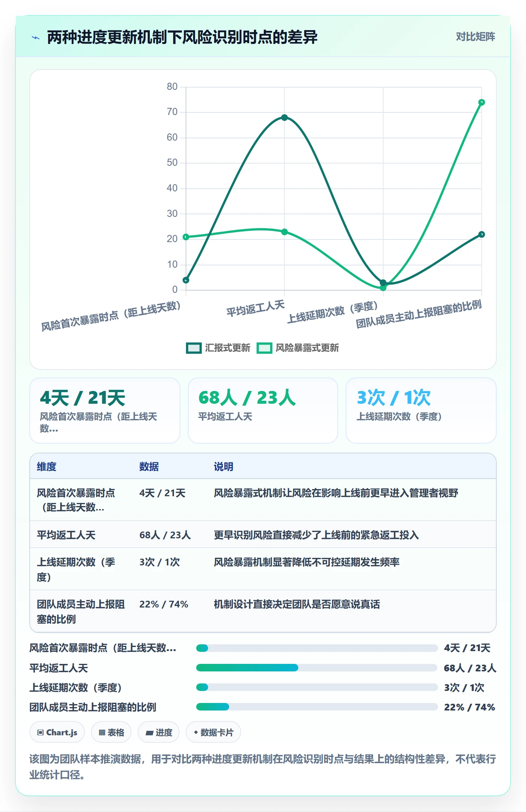
Task: Toggle the 风险暴露式更新 legend swatch
Action: pyautogui.click(x=264, y=348)
